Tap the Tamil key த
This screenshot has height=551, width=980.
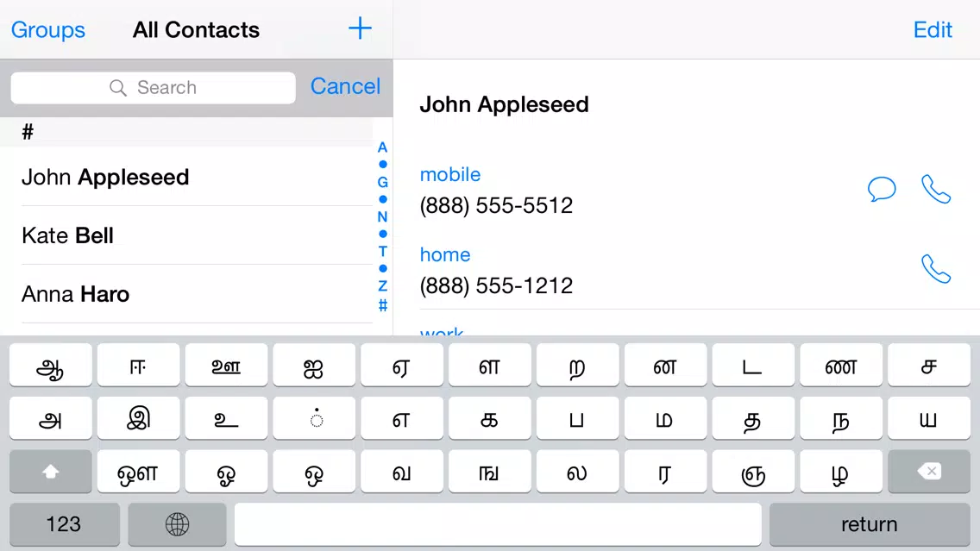click(753, 418)
